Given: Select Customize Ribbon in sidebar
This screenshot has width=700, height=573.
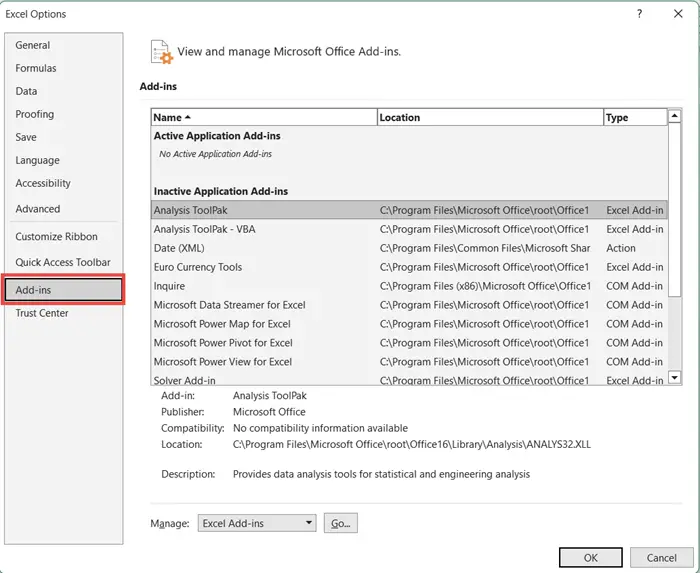Looking at the screenshot, I should pyautogui.click(x=56, y=237).
